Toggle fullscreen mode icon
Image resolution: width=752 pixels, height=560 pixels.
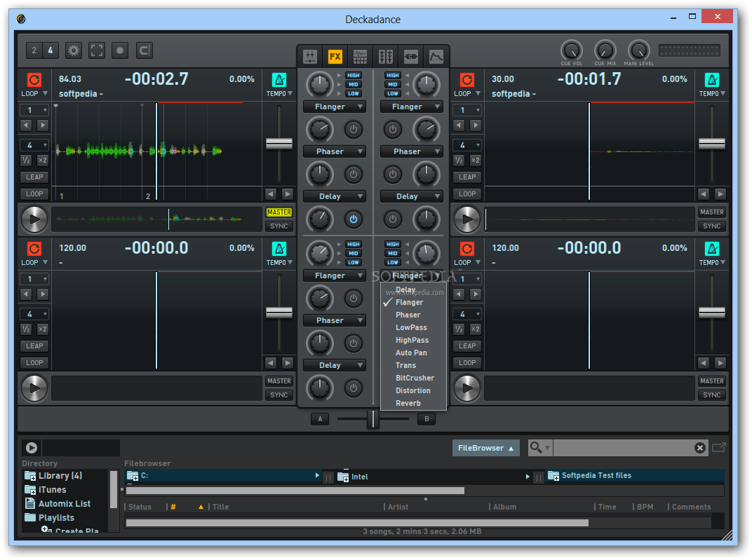pyautogui.click(x=96, y=50)
